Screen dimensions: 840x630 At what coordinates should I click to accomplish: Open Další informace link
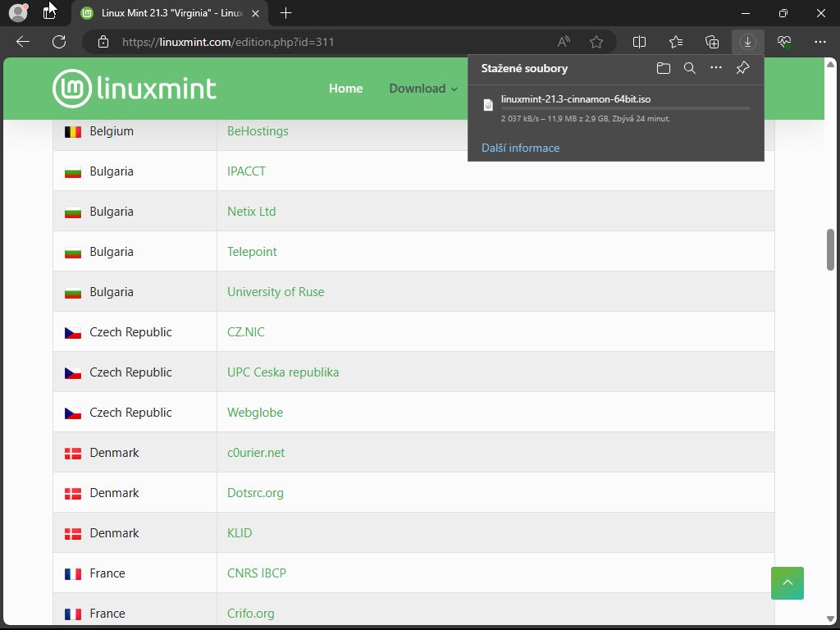pyautogui.click(x=520, y=148)
